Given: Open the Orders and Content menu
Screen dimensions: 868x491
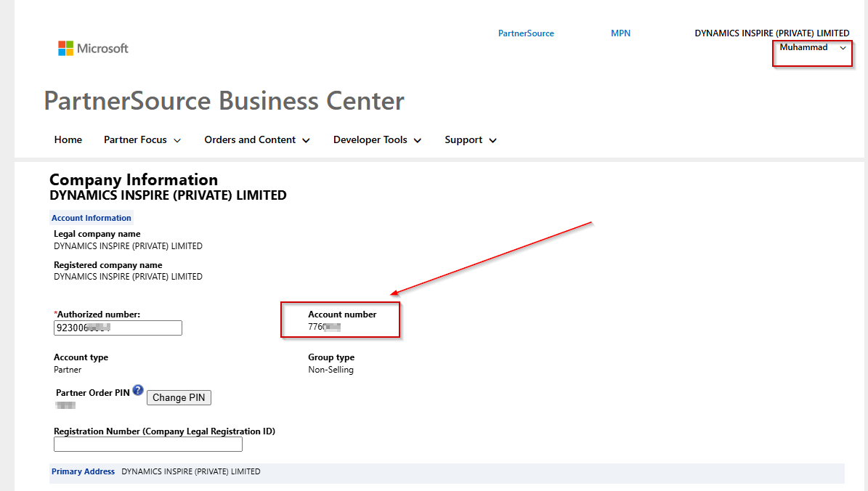Looking at the screenshot, I should (257, 140).
